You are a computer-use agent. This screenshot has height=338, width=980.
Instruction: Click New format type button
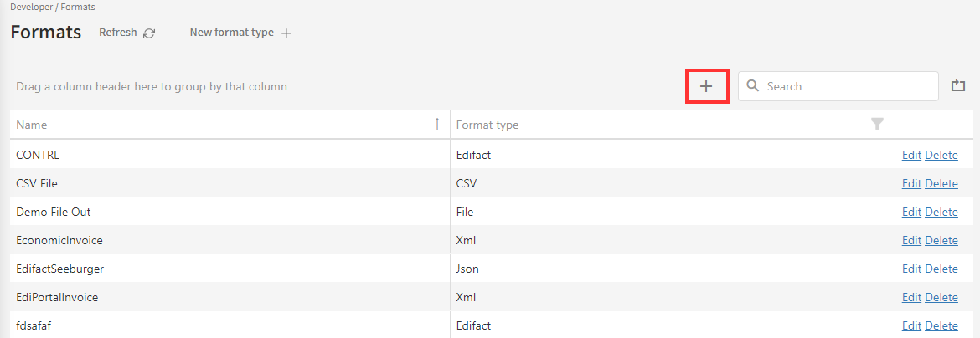pyautogui.click(x=231, y=33)
